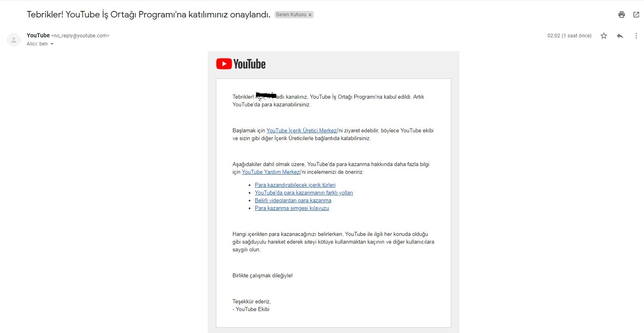The width and height of the screenshot is (644, 333).
Task: Click the YouTube logo in the email
Action: (241, 64)
